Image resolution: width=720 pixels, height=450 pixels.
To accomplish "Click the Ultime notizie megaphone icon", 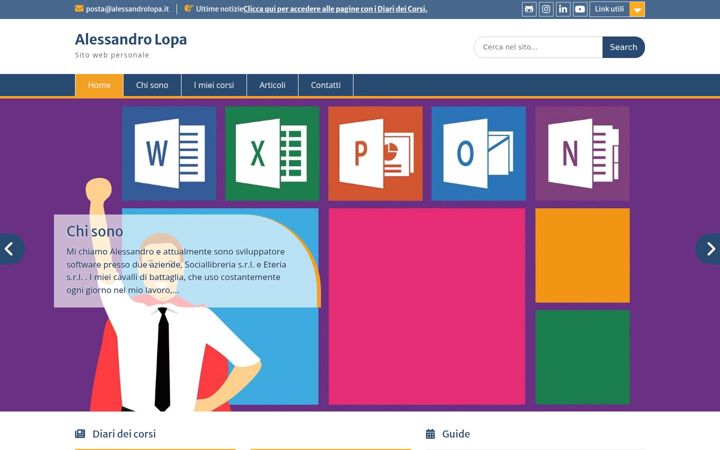I will pos(188,8).
